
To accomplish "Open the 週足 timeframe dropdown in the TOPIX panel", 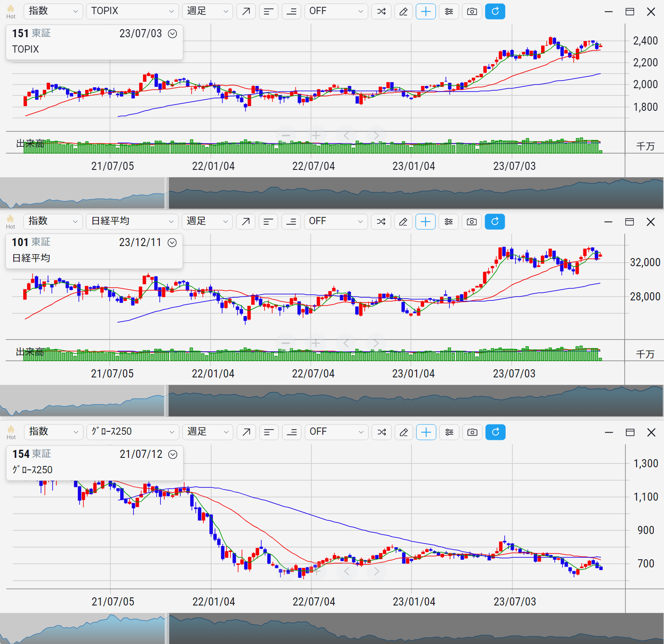I will point(208,12).
